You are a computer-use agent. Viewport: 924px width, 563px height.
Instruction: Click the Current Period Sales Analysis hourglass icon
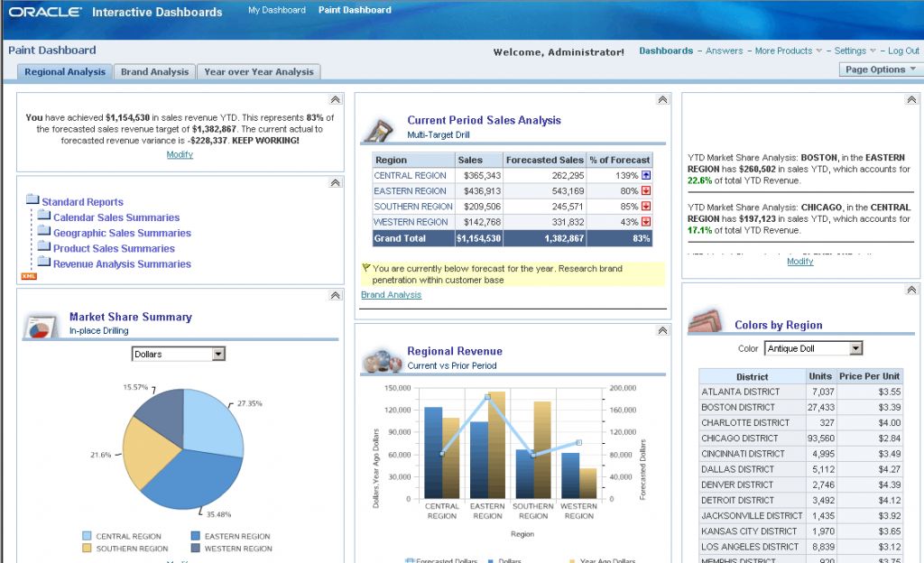(x=379, y=130)
